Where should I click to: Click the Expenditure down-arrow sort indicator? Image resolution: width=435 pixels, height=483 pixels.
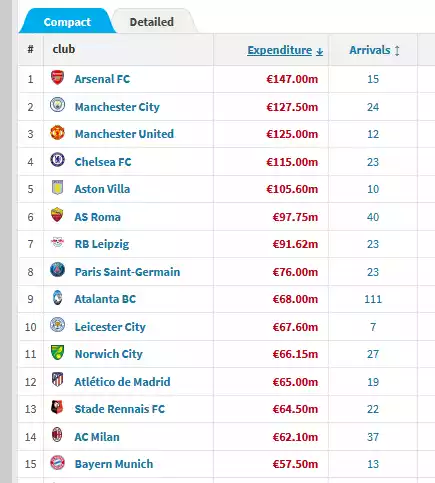pyautogui.click(x=320, y=51)
